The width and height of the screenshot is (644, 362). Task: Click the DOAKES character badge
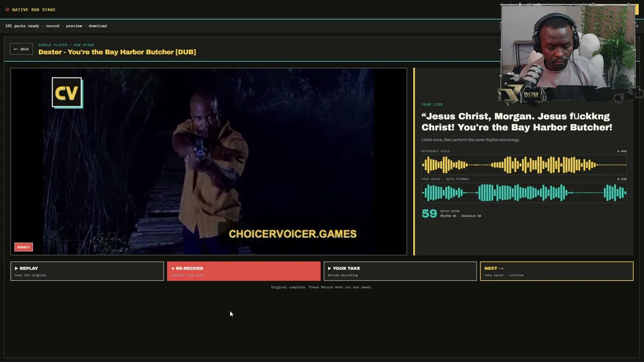pos(24,247)
